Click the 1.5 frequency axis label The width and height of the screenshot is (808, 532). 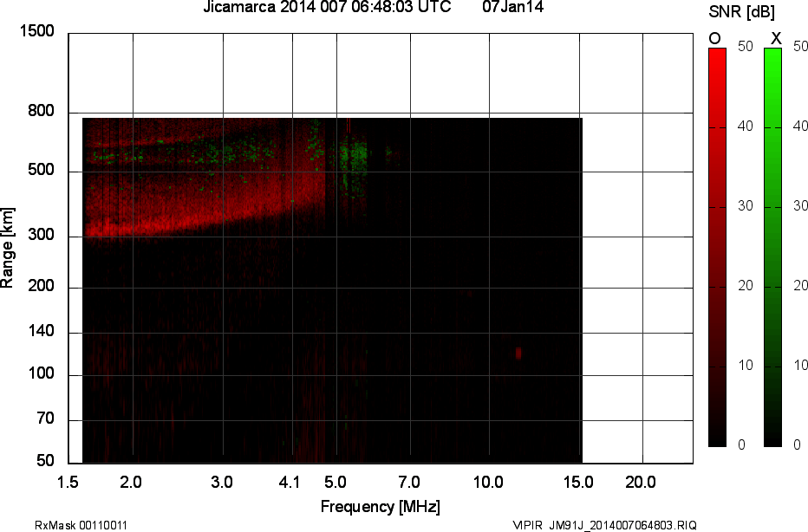pos(68,483)
